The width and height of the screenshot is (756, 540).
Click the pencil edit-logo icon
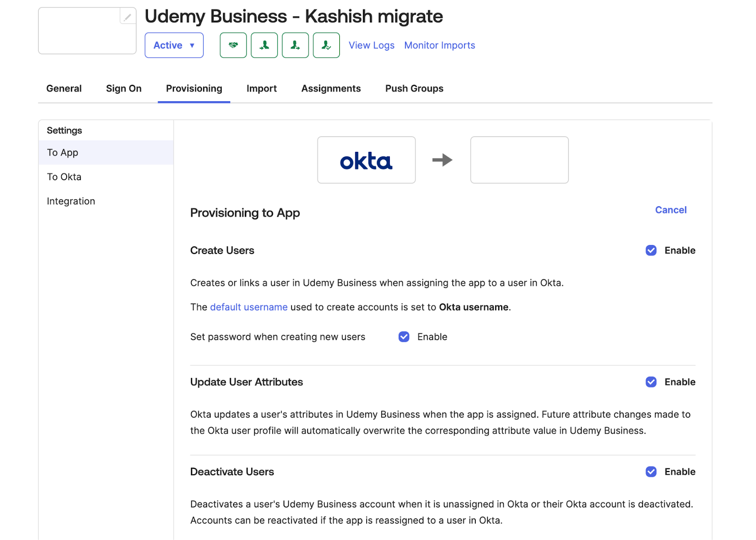tap(128, 17)
